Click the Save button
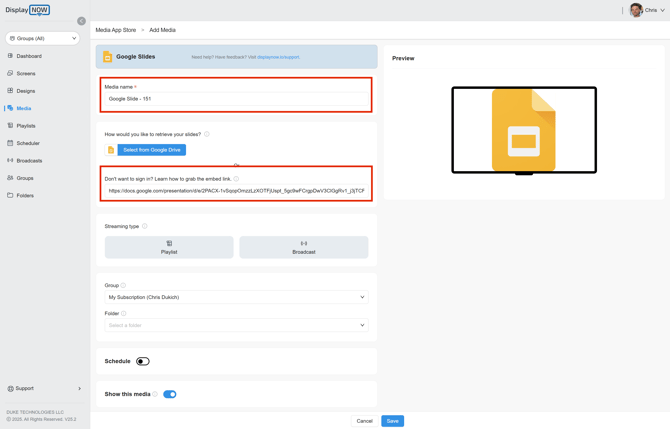The height and width of the screenshot is (429, 670). [x=392, y=421]
